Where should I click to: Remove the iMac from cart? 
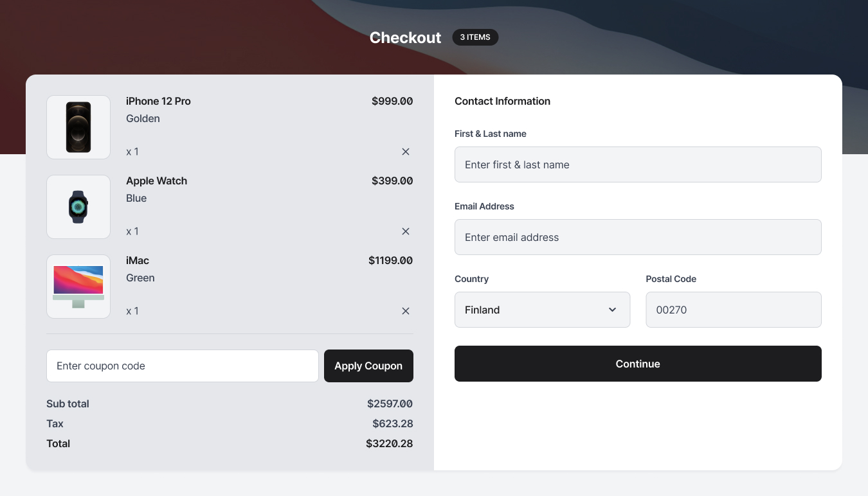(x=406, y=311)
